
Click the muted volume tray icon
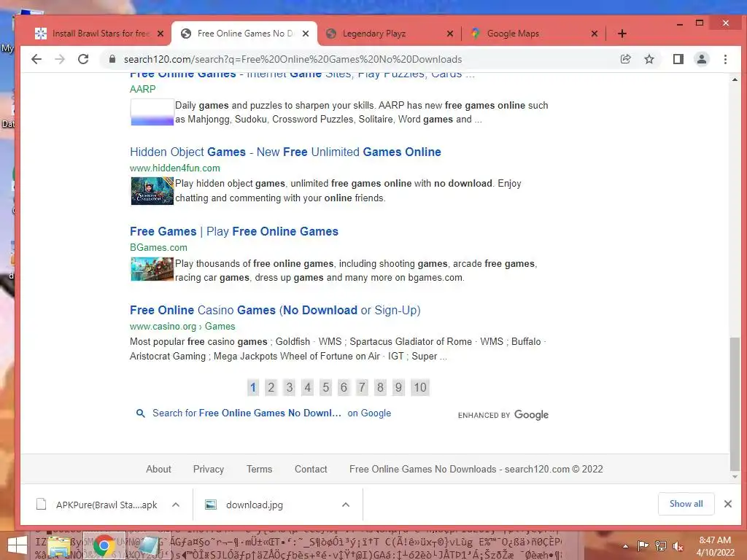pyautogui.click(x=678, y=546)
